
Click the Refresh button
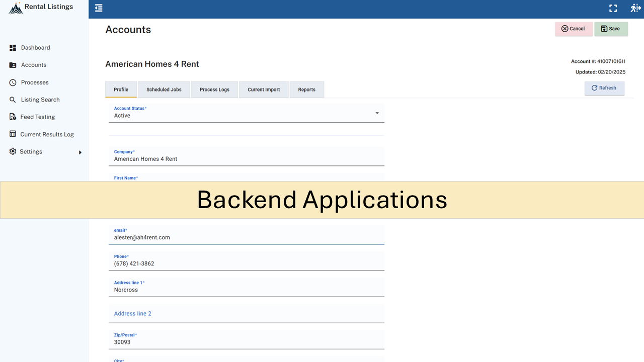604,88
